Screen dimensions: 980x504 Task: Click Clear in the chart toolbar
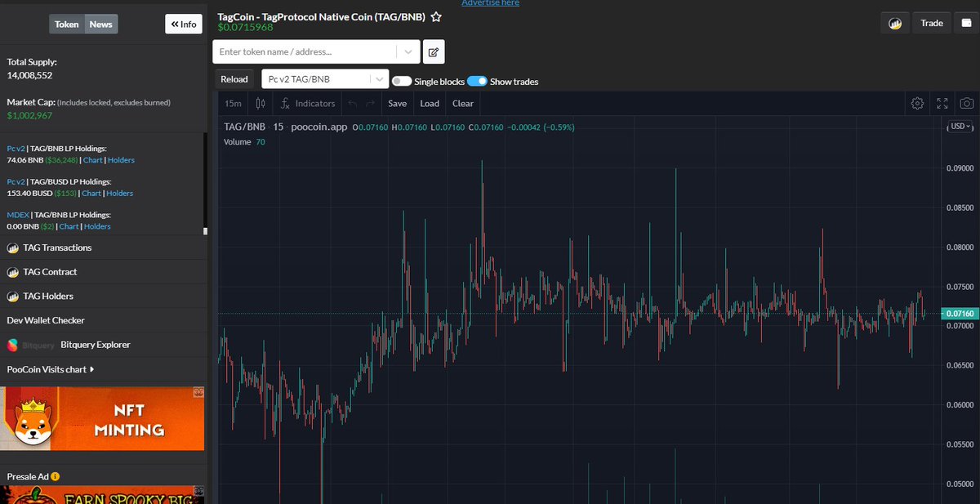point(463,104)
